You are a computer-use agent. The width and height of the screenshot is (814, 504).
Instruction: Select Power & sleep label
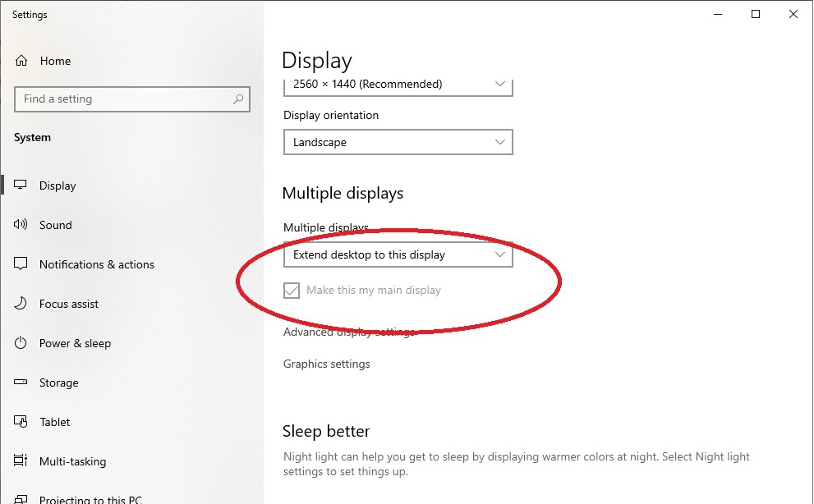click(76, 343)
